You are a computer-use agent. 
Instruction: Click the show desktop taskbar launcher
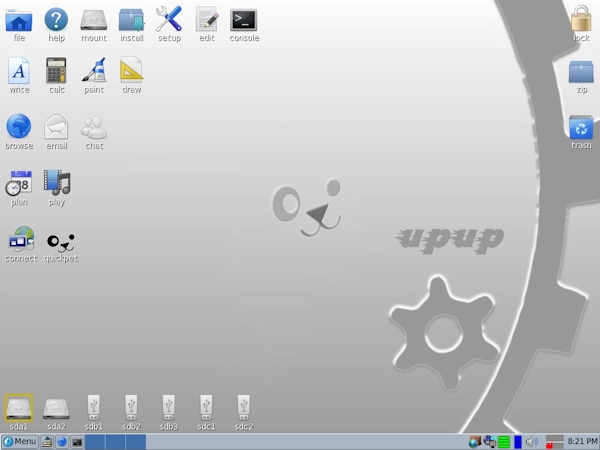pyautogui.click(x=47, y=442)
